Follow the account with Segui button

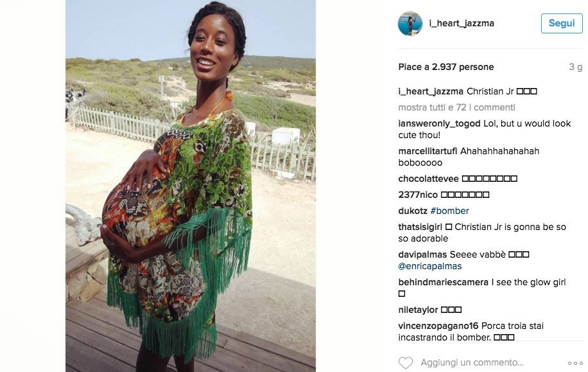(562, 23)
